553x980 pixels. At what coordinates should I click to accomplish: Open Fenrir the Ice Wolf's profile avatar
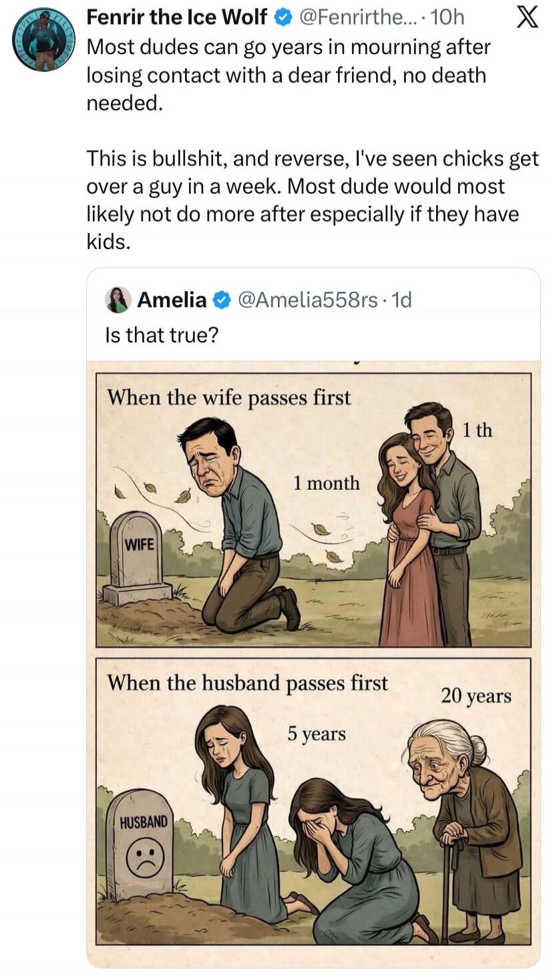43,40
